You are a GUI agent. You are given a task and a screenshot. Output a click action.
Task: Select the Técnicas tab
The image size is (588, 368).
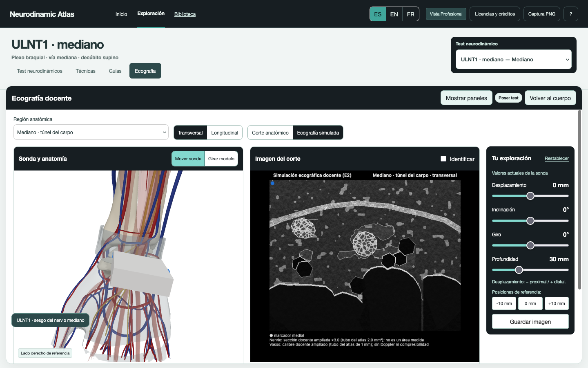(85, 71)
